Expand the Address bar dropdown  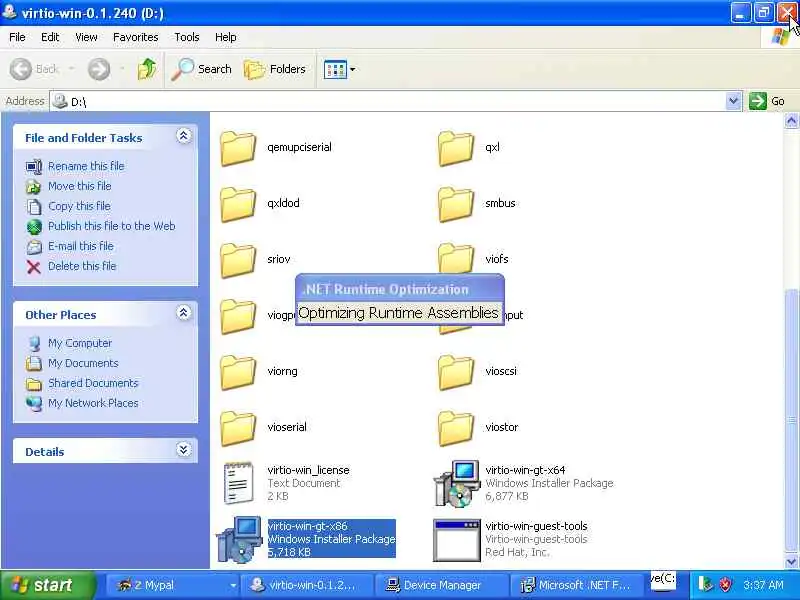(733, 101)
